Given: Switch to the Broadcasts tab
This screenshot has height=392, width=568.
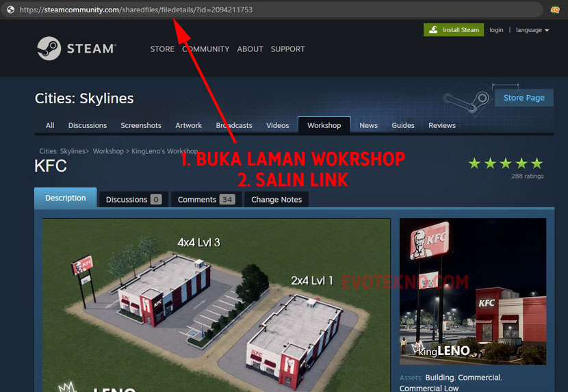Looking at the screenshot, I should 234,125.
